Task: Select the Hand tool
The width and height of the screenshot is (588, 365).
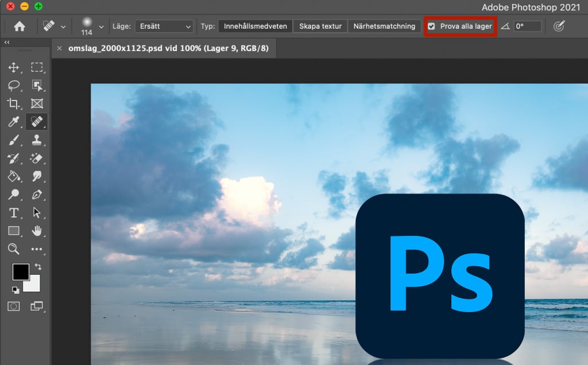Action: coord(37,231)
